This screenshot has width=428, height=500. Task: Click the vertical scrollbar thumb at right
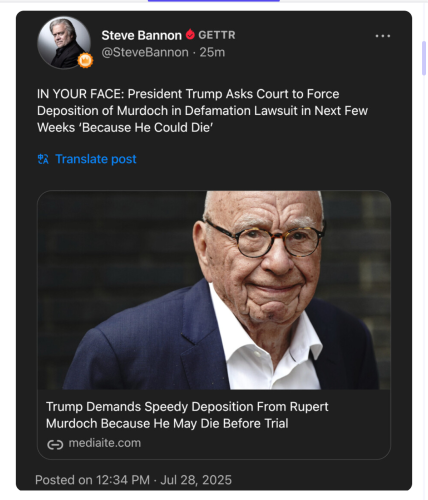(x=424, y=58)
